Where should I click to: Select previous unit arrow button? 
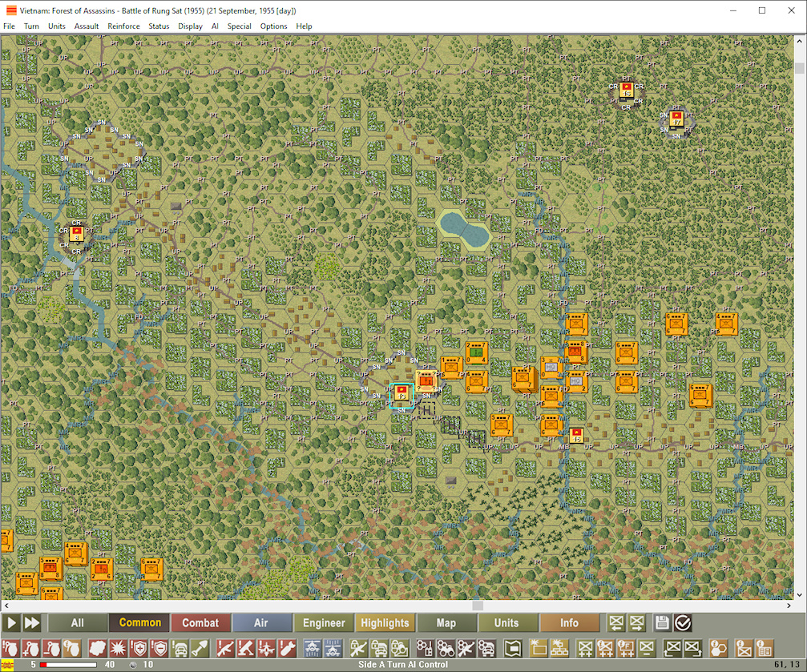(x=616, y=623)
